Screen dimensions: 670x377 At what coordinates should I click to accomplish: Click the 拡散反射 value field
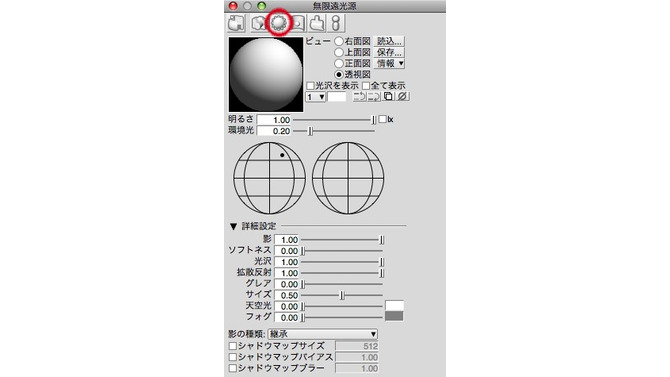(286, 274)
